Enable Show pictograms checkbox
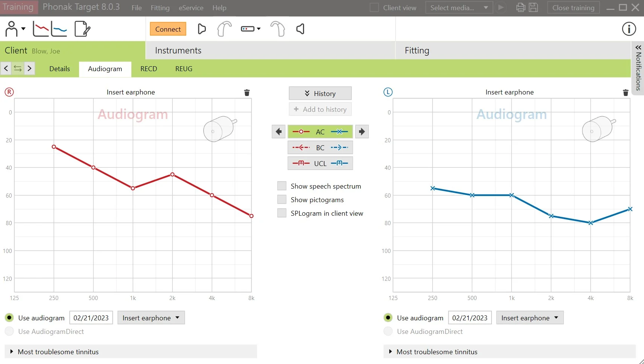The width and height of the screenshot is (644, 364). 282,200
